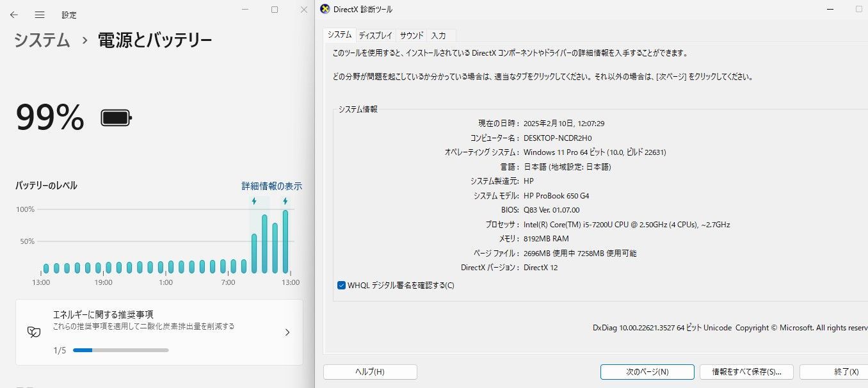Screen dimensions: 868x388
Task: Open the サウンド tab
Action: [412, 36]
